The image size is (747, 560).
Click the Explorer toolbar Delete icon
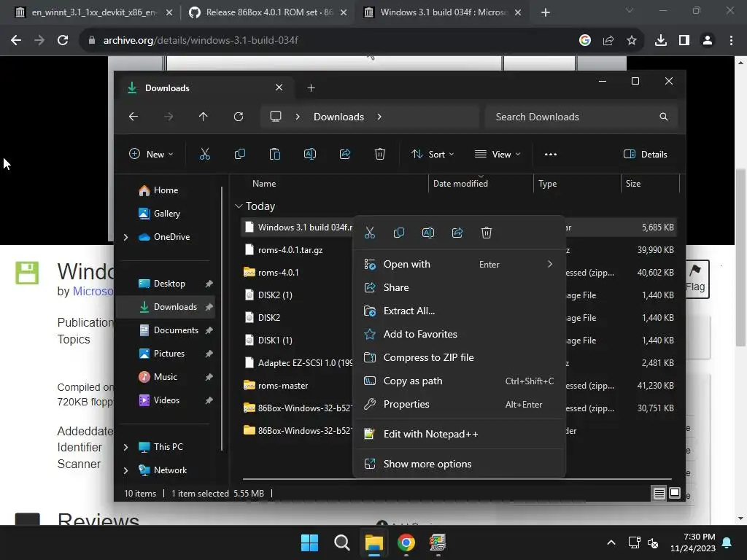(x=379, y=155)
